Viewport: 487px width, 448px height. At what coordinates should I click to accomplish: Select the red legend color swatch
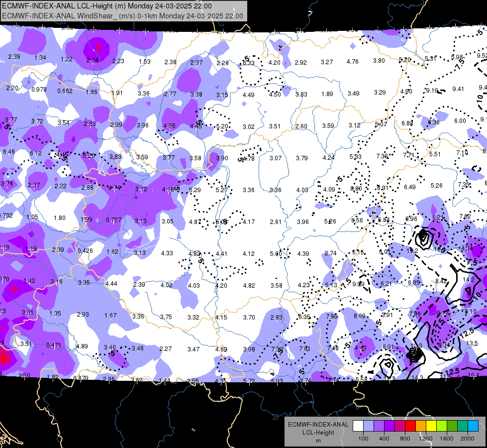pyautogui.click(x=410, y=426)
